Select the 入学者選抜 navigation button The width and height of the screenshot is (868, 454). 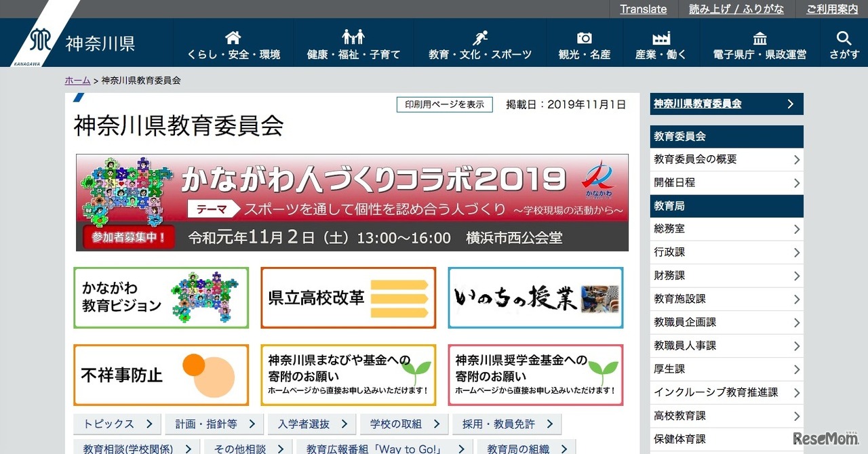(311, 424)
